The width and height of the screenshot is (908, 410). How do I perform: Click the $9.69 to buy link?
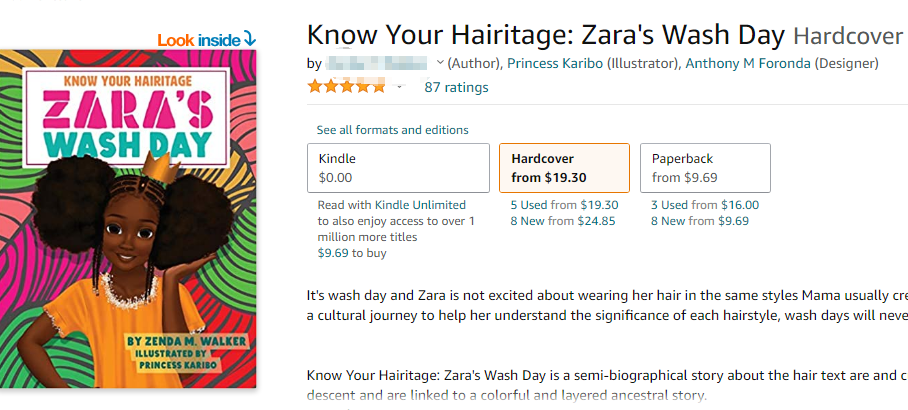pos(351,253)
